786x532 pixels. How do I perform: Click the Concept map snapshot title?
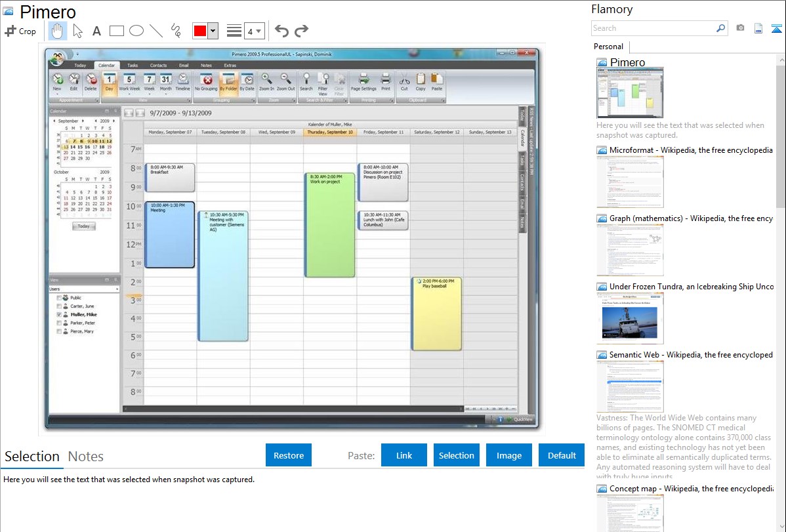tap(691, 488)
